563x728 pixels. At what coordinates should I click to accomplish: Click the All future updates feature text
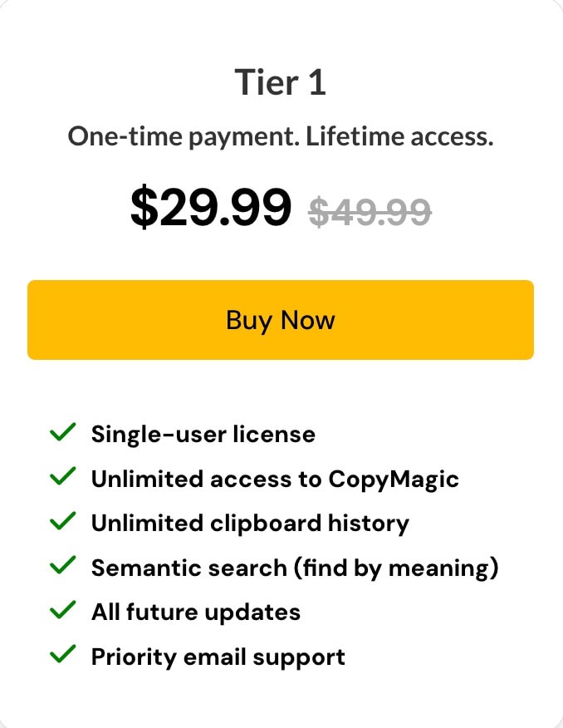pos(195,612)
